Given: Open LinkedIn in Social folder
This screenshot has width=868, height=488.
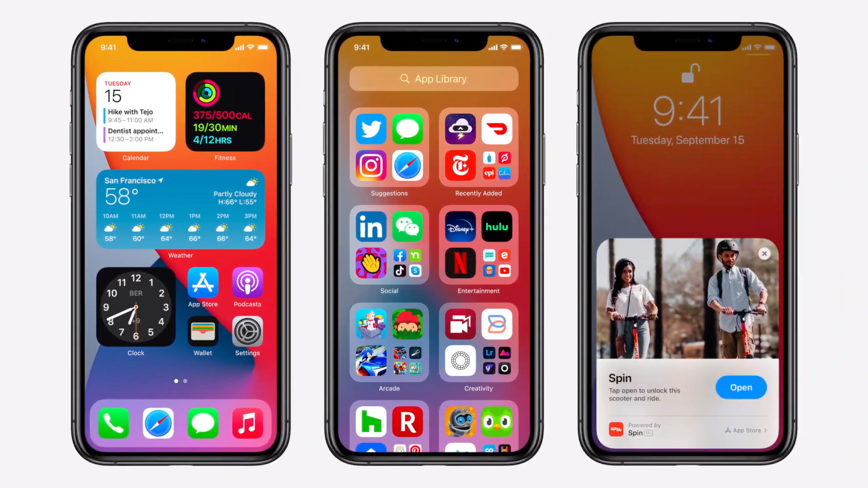Looking at the screenshot, I should pos(370,227).
